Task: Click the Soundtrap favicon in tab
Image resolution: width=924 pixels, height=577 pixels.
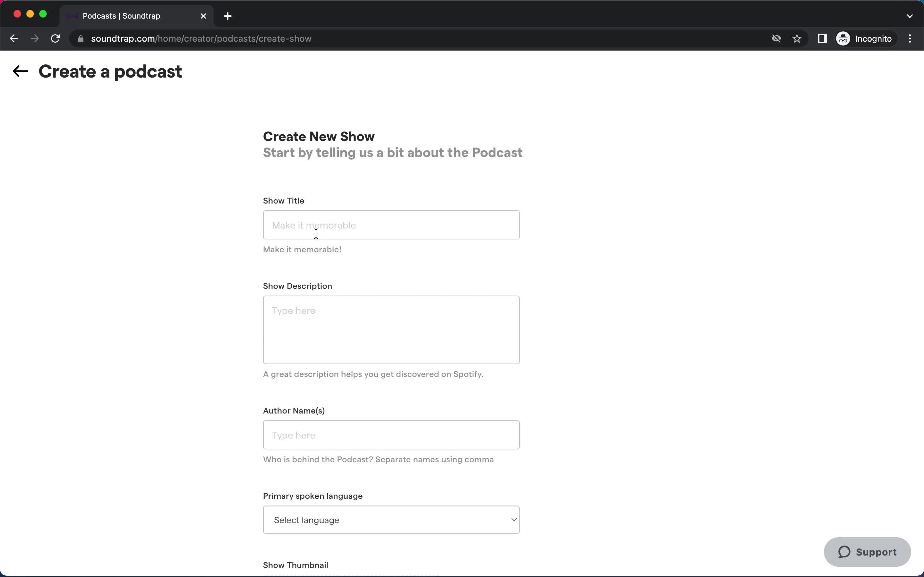Action: 73,15
